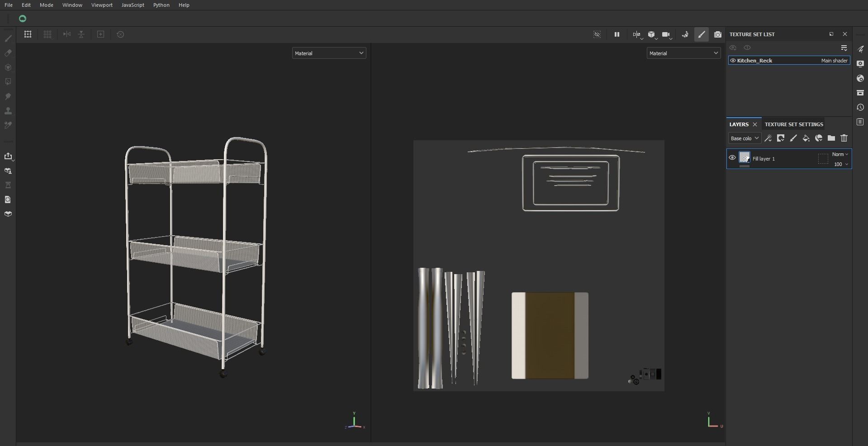Click the center square target icon
This screenshot has width=868, height=446.
point(101,34)
